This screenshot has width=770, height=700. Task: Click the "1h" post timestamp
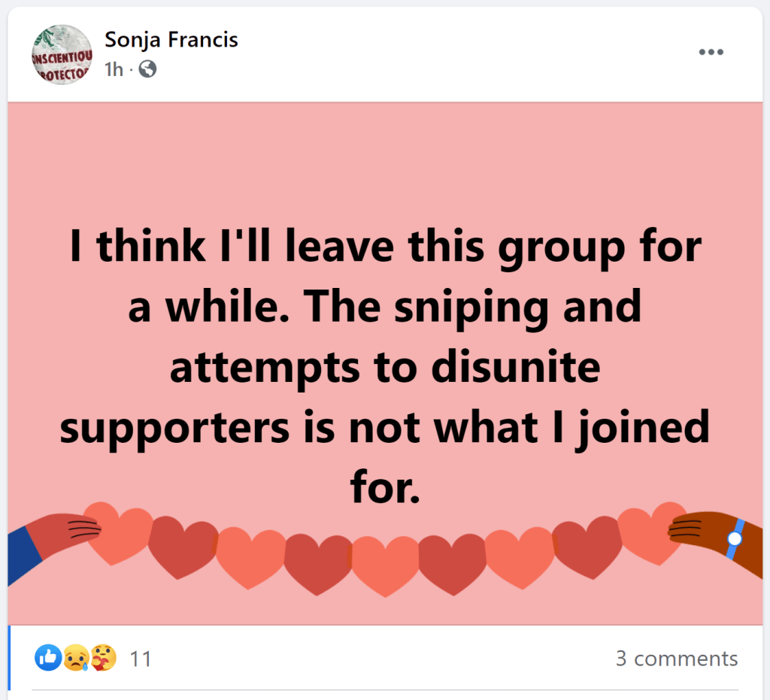pyautogui.click(x=114, y=70)
